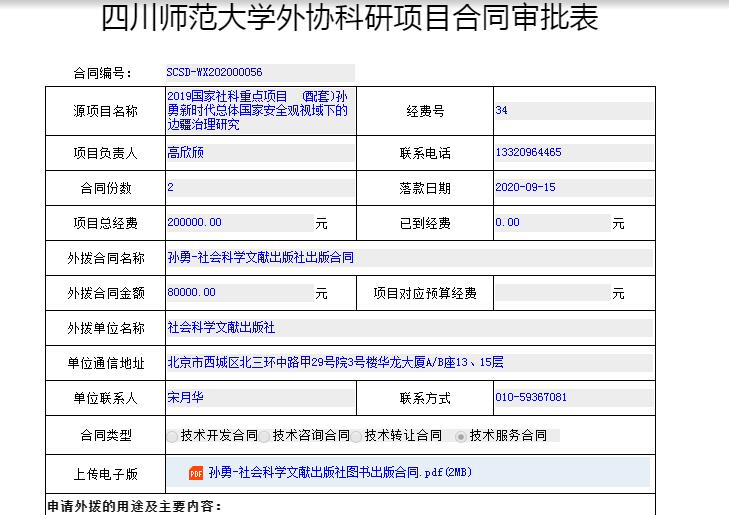Click the label 单位通信地址
729x515 pixels.
point(106,363)
